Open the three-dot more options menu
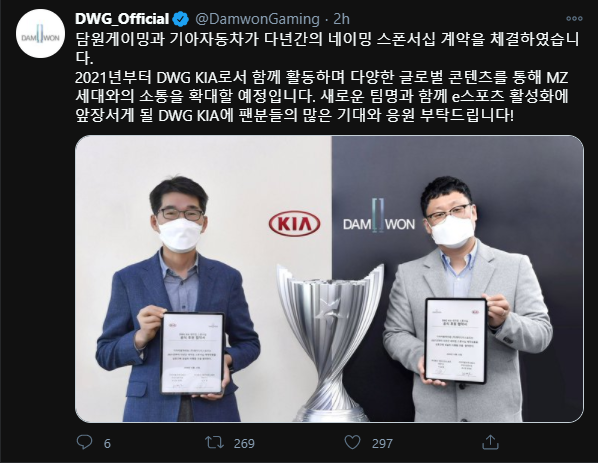The width and height of the screenshot is (598, 463). [x=574, y=18]
